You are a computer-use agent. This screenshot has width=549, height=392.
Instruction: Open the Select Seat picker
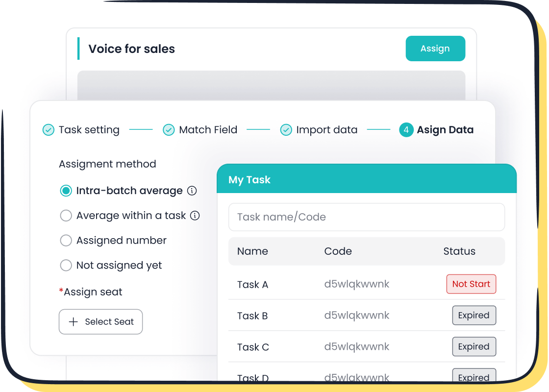[x=100, y=321]
